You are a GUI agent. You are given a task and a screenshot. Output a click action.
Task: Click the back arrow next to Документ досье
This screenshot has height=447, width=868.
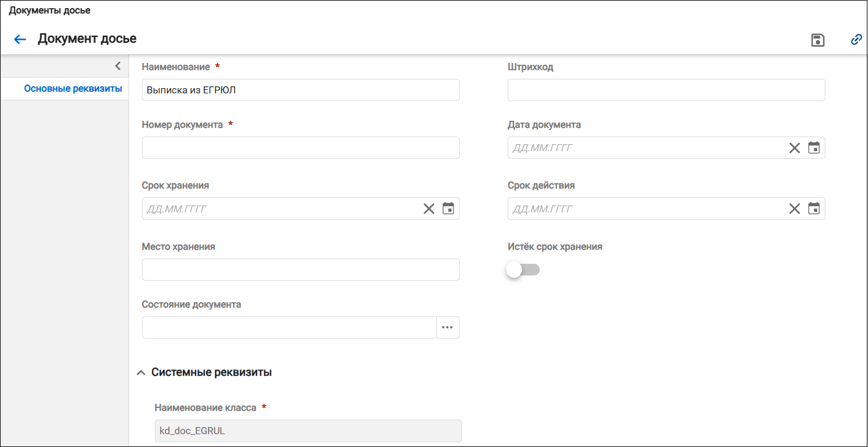tap(20, 39)
